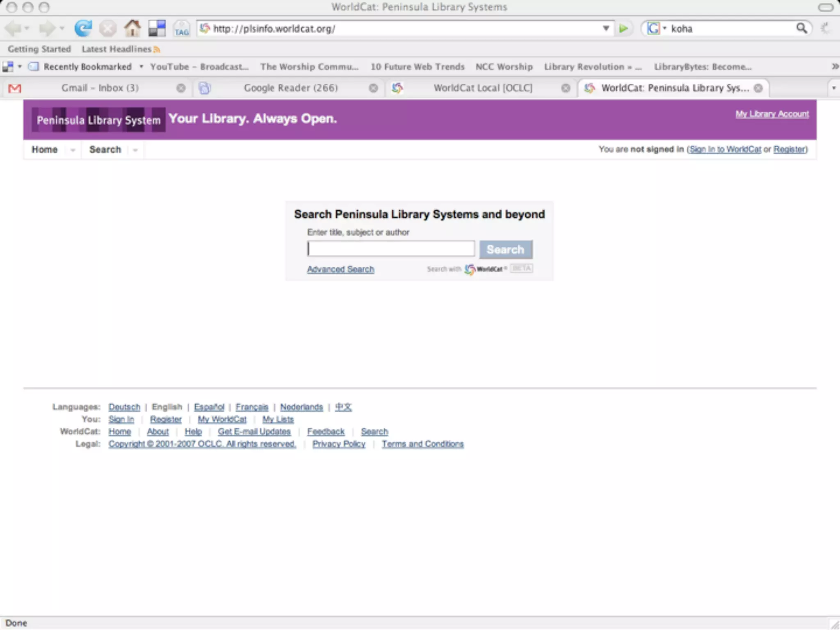Switch language to Español
The width and height of the screenshot is (840, 630).
[x=209, y=407]
